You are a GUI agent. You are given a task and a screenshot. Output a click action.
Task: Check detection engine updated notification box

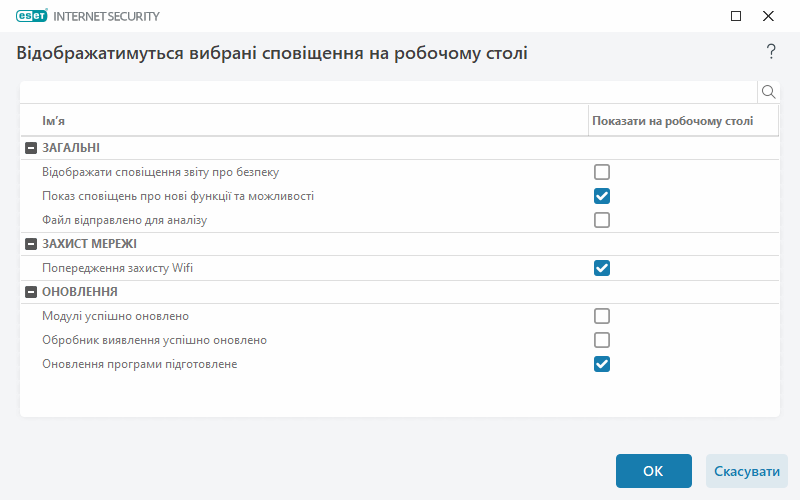pos(602,340)
